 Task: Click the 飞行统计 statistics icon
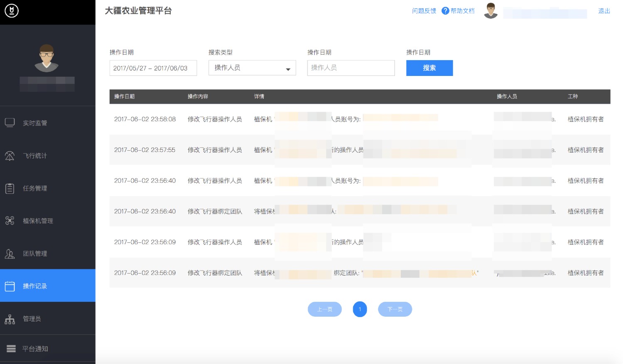(10, 156)
